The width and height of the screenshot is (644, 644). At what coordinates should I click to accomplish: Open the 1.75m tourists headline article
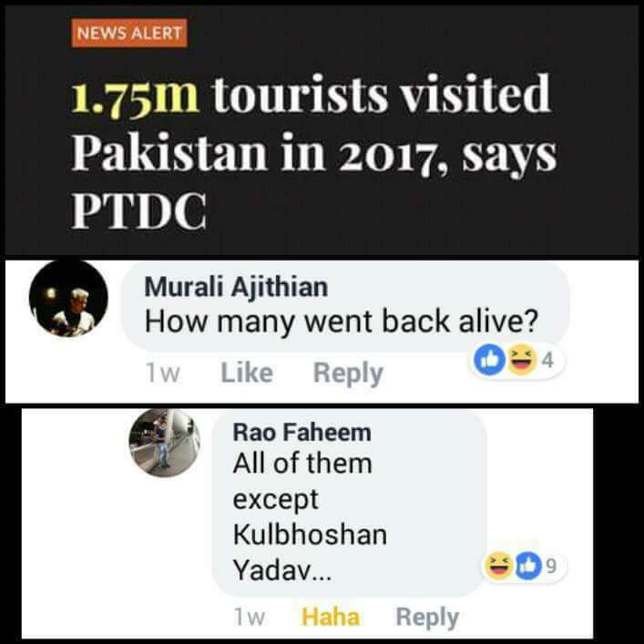click(313, 151)
